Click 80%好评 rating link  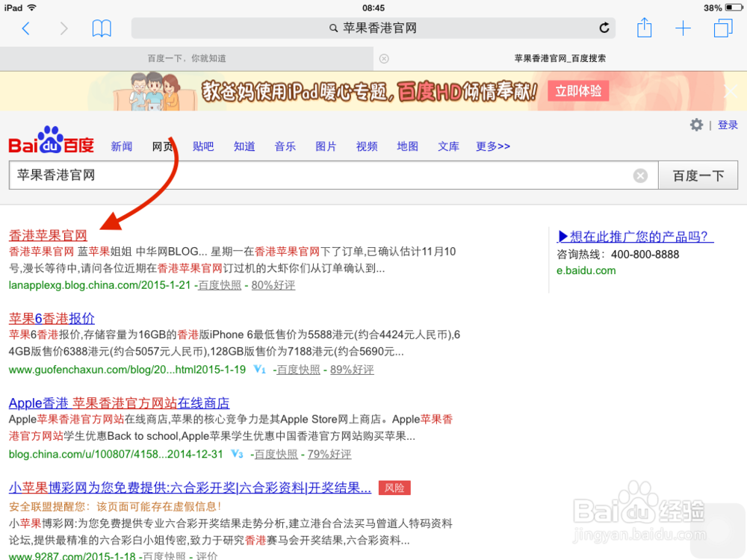273,285
